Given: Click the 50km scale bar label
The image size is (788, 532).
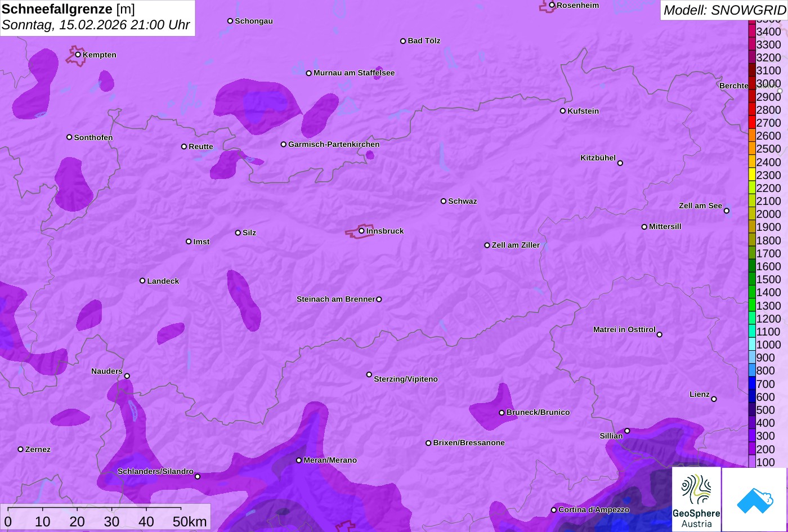Looking at the screenshot, I should (190, 522).
